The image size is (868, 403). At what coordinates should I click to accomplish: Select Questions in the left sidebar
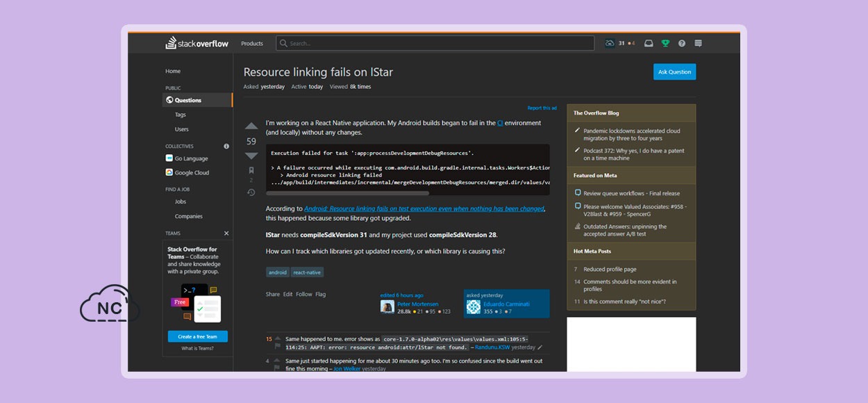(x=197, y=100)
